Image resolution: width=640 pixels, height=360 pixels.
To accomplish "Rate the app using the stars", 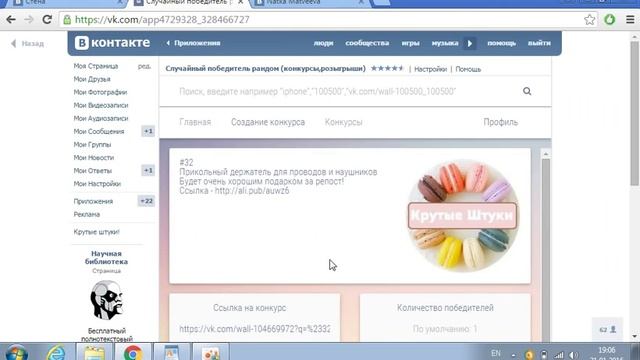I will 387,68.
